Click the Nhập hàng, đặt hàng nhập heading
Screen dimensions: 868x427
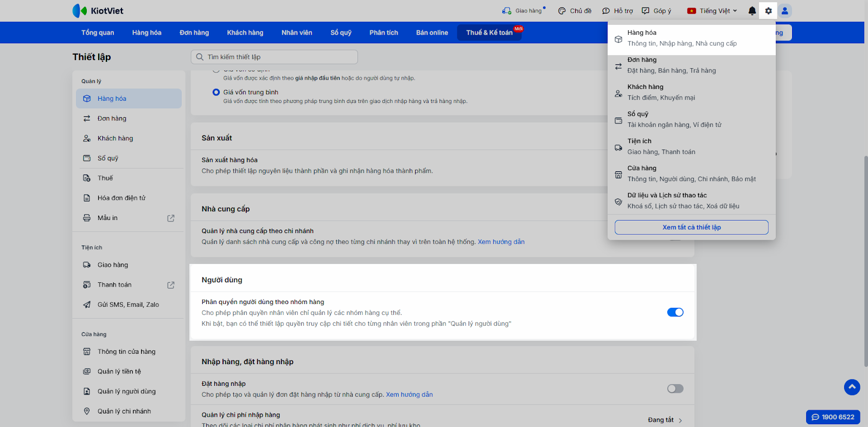tap(247, 362)
